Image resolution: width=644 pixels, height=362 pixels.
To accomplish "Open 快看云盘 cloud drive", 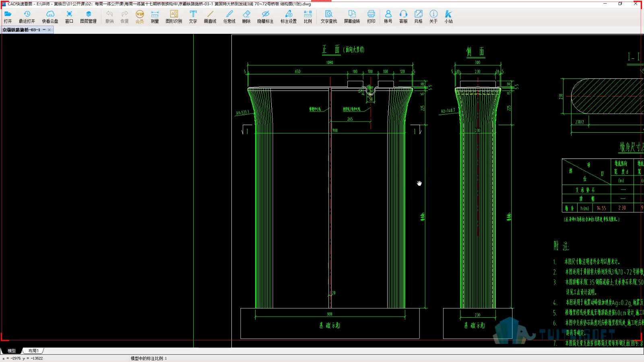I will tap(50, 16).
